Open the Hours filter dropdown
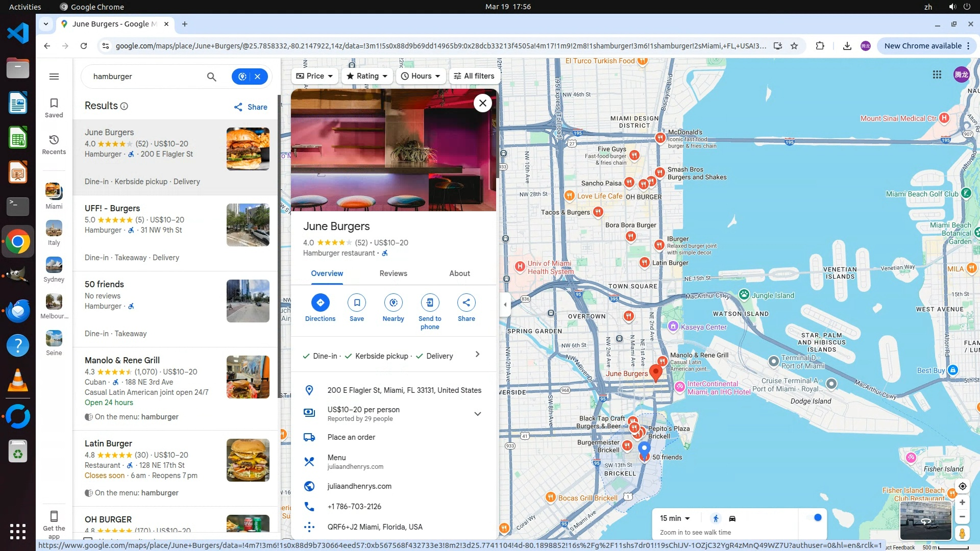The width and height of the screenshot is (980, 551). click(421, 76)
